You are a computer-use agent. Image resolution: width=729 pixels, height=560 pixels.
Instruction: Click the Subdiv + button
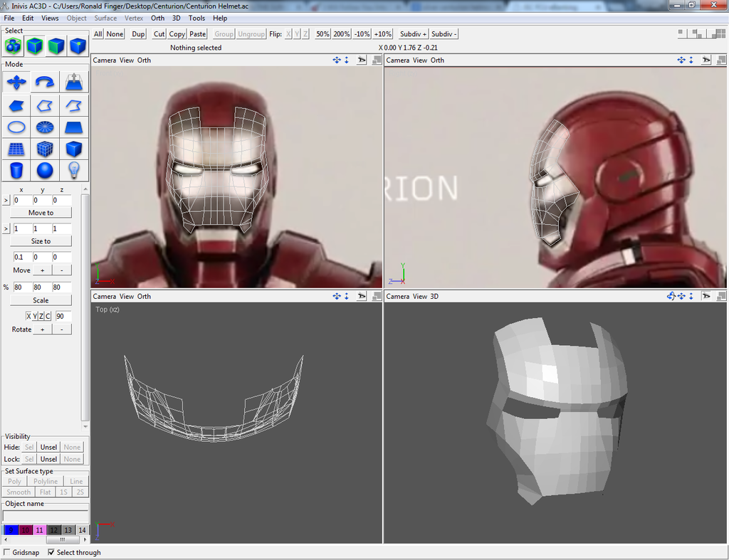413,34
